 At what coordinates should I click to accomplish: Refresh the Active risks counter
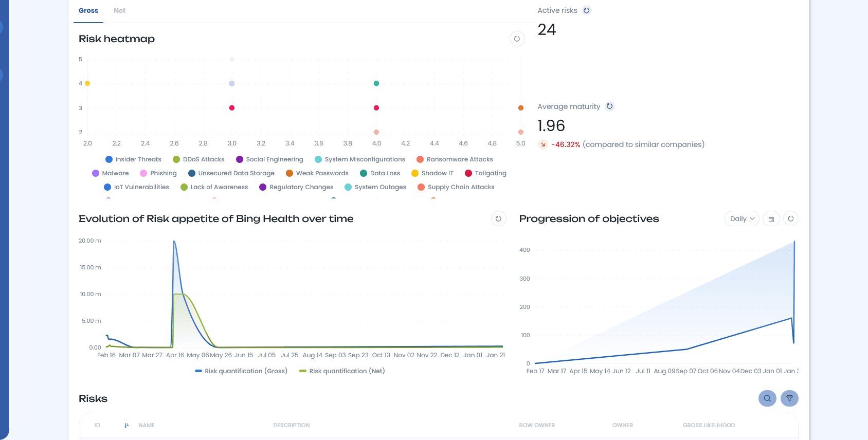tap(586, 10)
